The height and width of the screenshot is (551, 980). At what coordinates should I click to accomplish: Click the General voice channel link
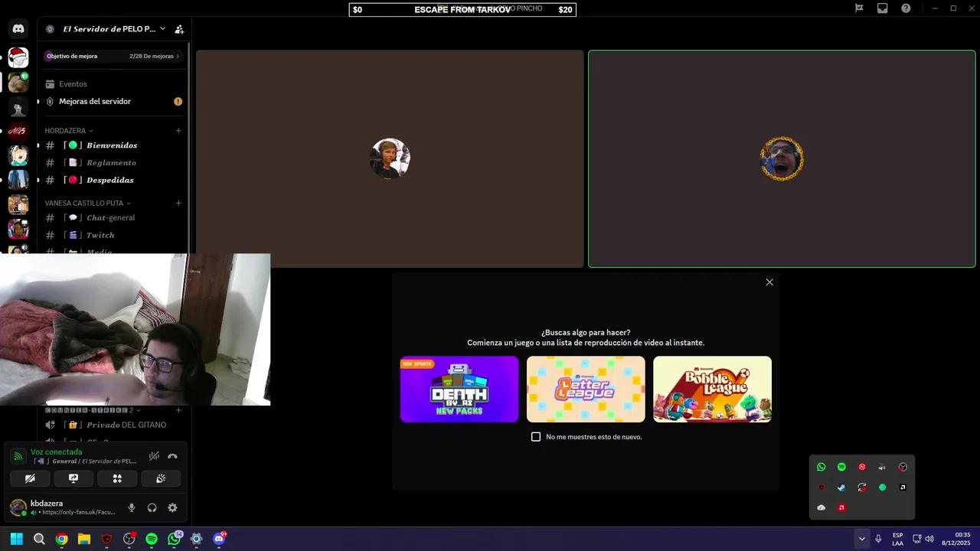click(86, 461)
